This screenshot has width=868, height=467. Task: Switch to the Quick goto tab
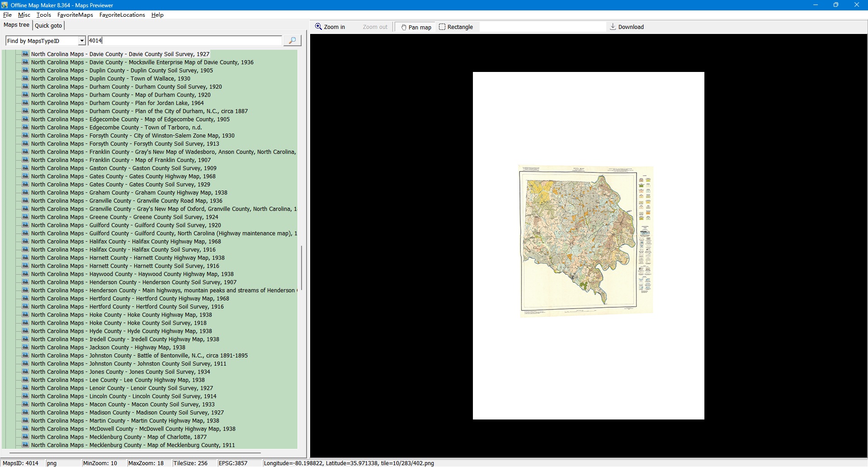(x=48, y=26)
